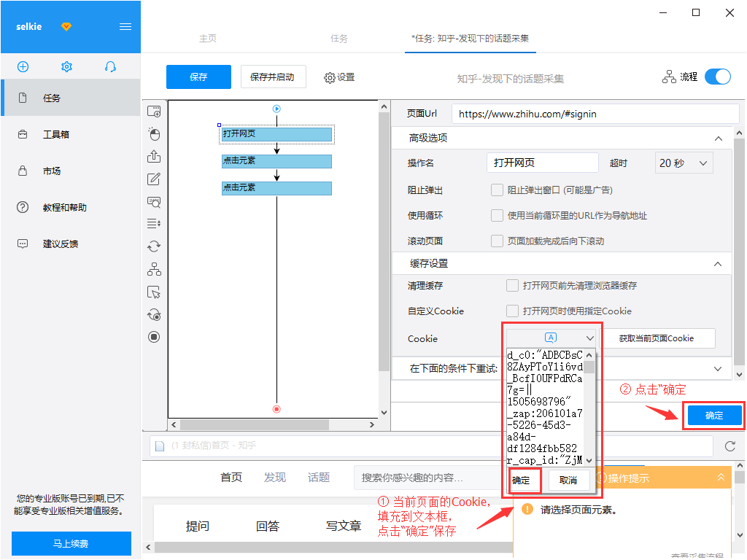Check 页面加载完成后向下滚动 checkbox
This screenshot has width=747, height=560.
[x=497, y=241]
